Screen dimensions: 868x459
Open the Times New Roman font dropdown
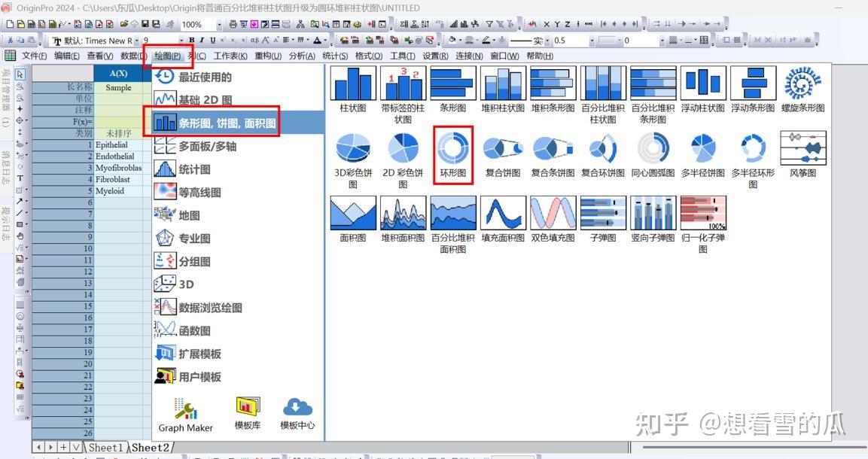click(137, 41)
